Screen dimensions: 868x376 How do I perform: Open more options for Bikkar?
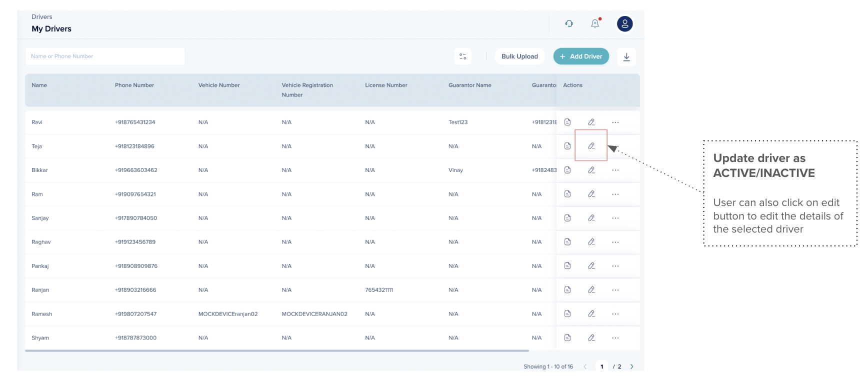pyautogui.click(x=615, y=170)
